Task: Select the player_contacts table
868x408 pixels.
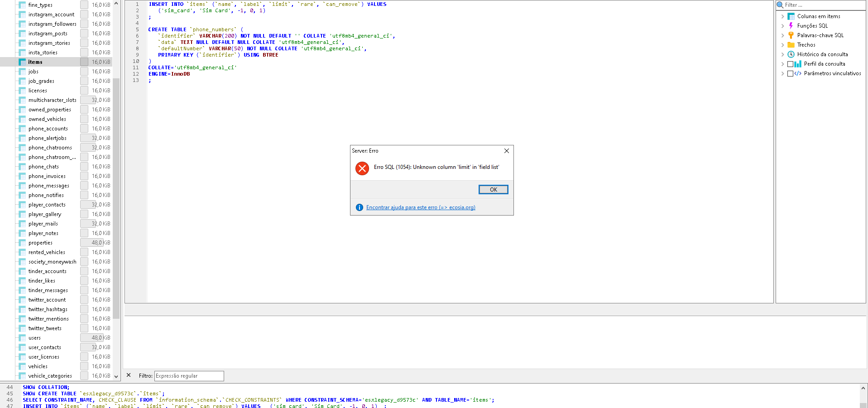Action: (x=47, y=205)
